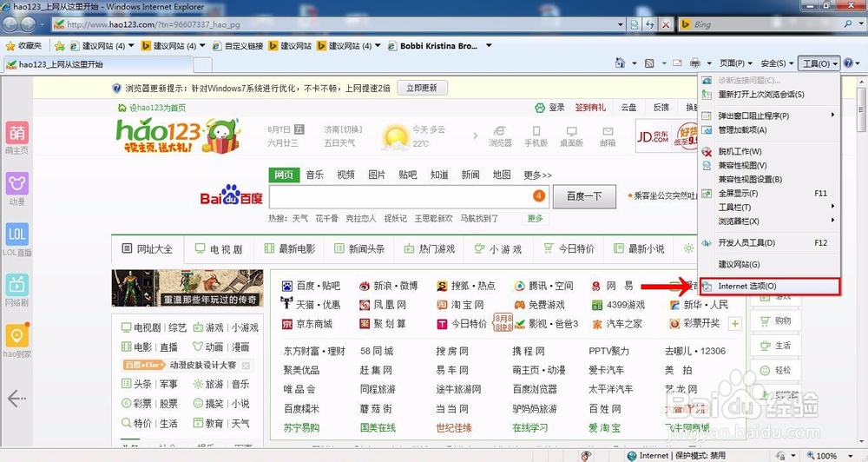Click the Baidu 百度 logo

(x=232, y=195)
